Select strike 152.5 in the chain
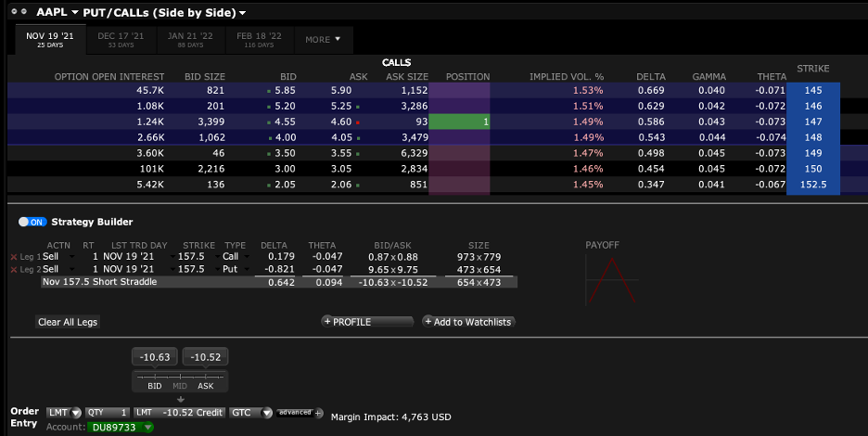The height and width of the screenshot is (436, 868). coord(813,185)
